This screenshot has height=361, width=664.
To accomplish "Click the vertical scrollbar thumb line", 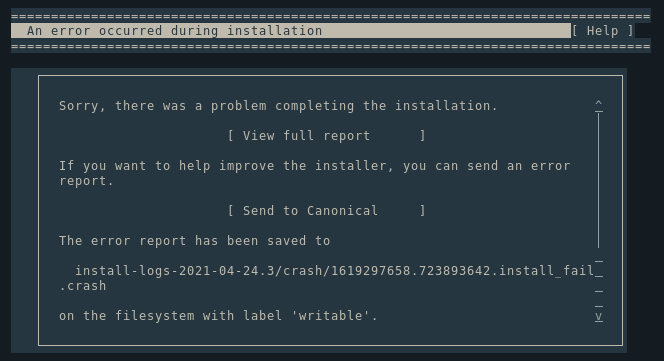I will pos(598,180).
